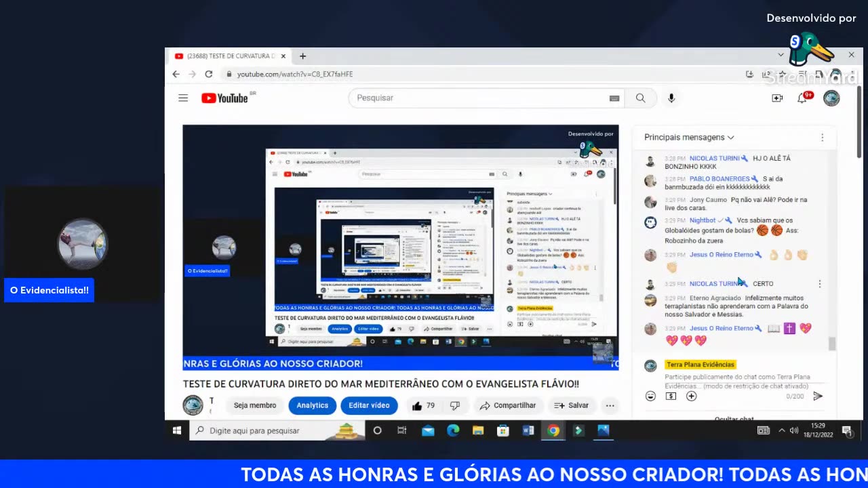Open Microsoft Edge from the taskbar
This screenshot has height=488, width=868.
(x=453, y=430)
